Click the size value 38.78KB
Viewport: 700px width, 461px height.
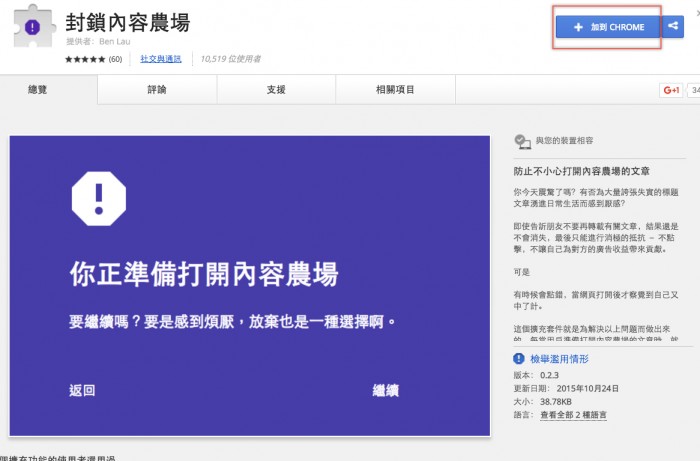tap(556, 402)
